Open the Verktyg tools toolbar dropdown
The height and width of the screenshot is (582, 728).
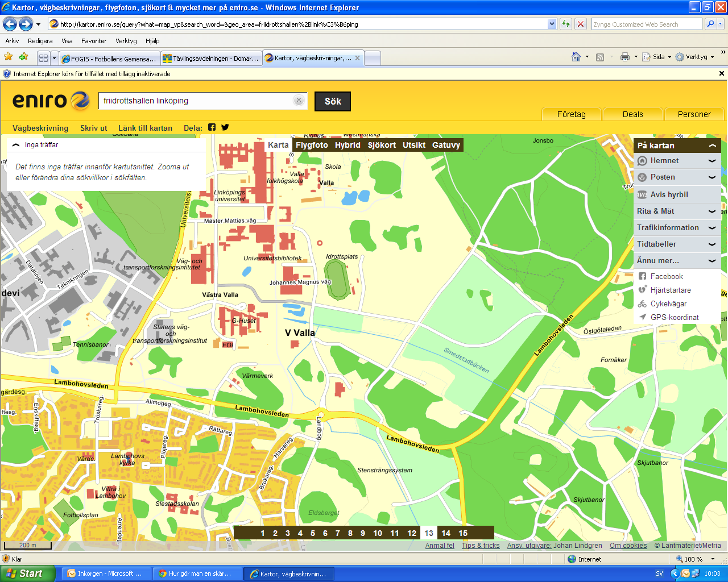(695, 57)
